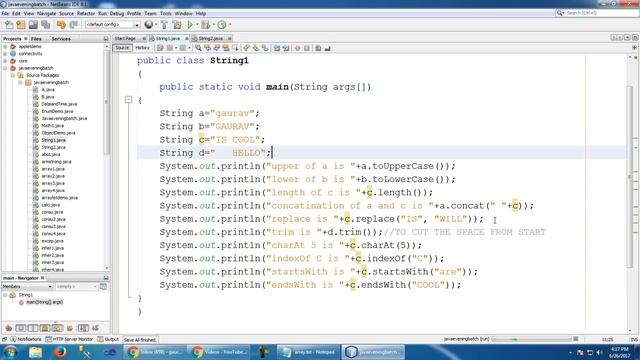
Task: Open run project dropdown arrow
Action: (197, 25)
